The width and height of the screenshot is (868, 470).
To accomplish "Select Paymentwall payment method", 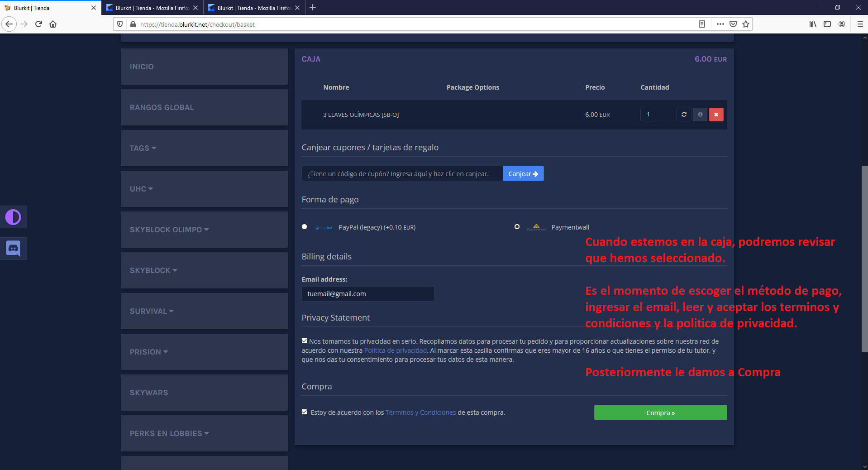I will pyautogui.click(x=517, y=227).
